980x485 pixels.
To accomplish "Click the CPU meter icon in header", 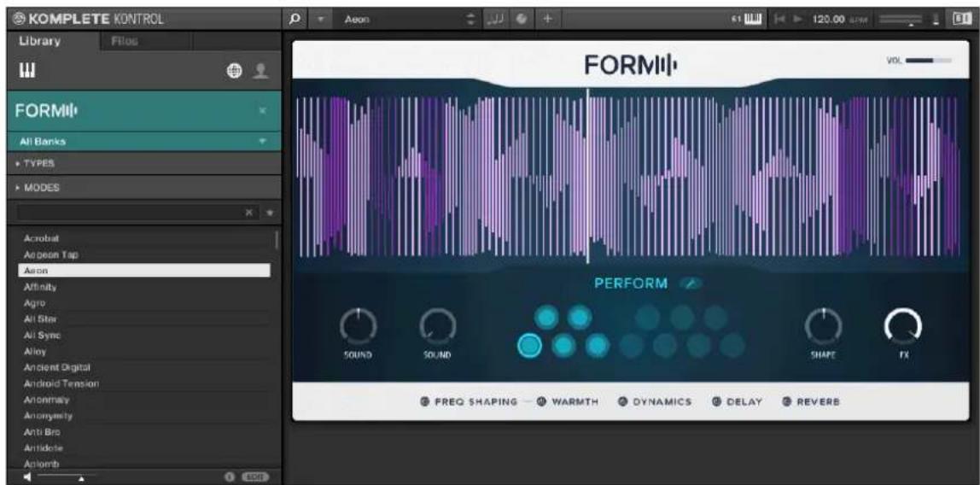I will (936, 20).
